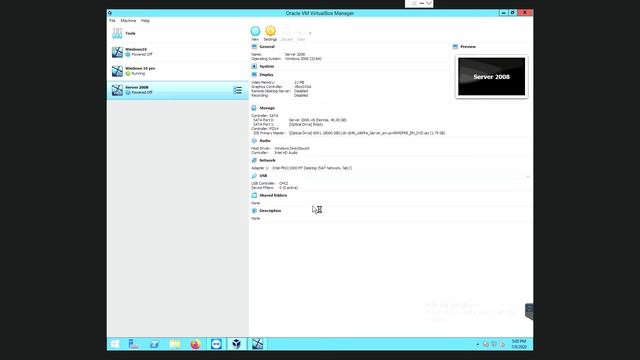Viewport: 640px width, 360px height.
Task: Open the Server 2008 machine tools list icon
Action: [x=238, y=90]
